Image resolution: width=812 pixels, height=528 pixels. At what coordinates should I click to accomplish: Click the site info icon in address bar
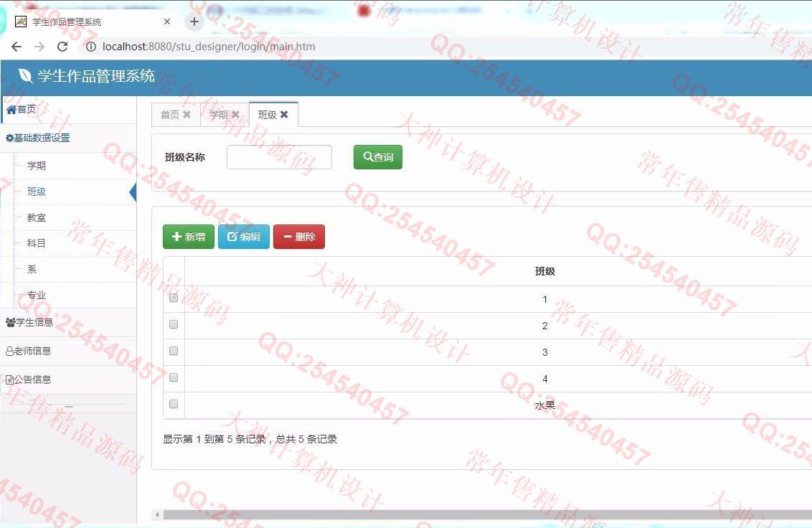coord(90,47)
